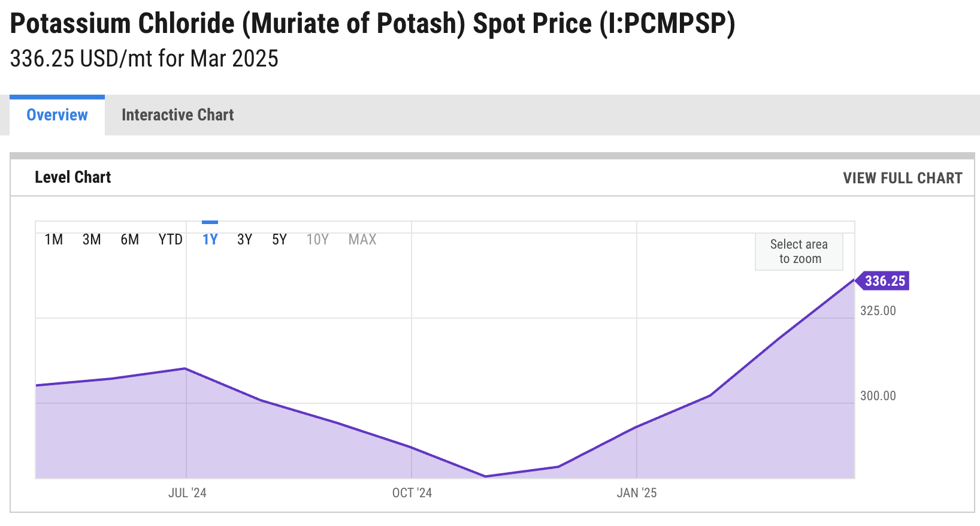Open the Interactive Chart tab
Image resolution: width=980 pixels, height=526 pixels.
tap(177, 115)
